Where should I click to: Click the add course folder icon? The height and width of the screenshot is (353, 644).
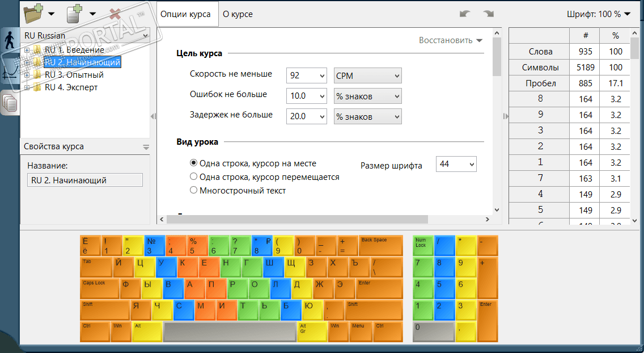click(34, 12)
